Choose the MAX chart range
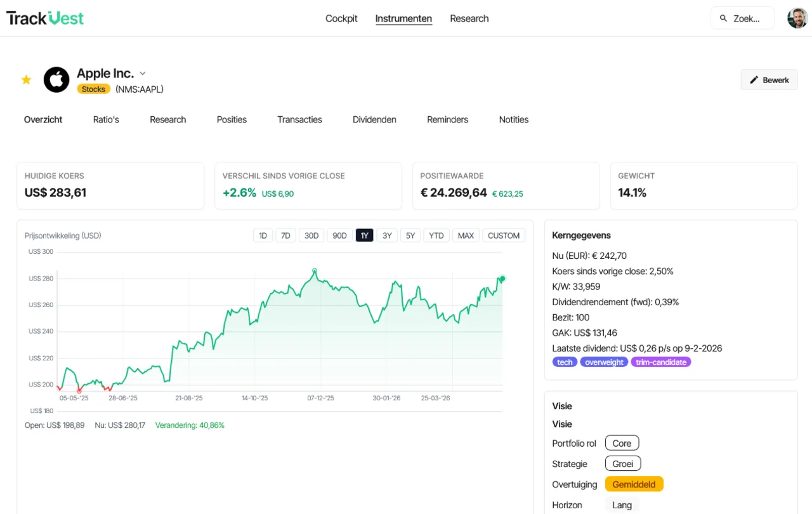Viewport: 812px width, 514px height. click(x=466, y=235)
